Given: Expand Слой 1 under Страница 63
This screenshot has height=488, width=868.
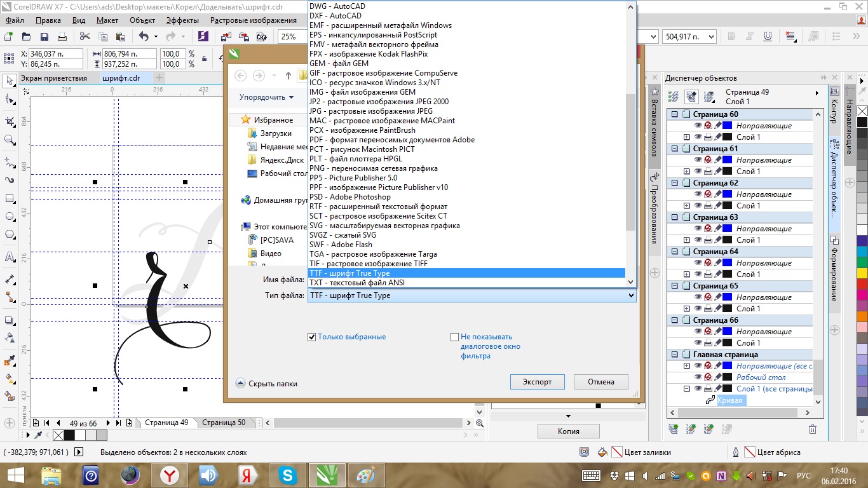Looking at the screenshot, I should [686, 240].
